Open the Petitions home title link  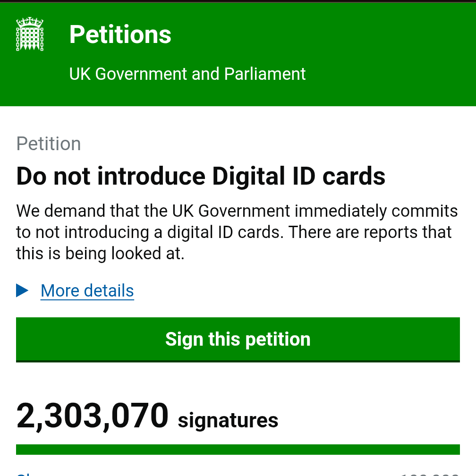(120, 34)
